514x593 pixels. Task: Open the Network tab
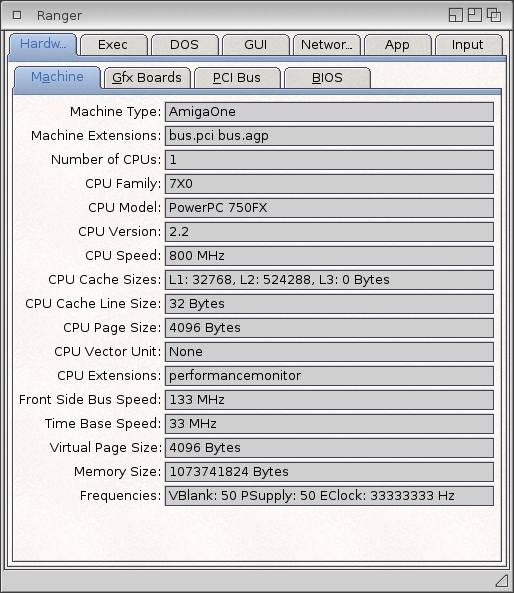[x=326, y=45]
